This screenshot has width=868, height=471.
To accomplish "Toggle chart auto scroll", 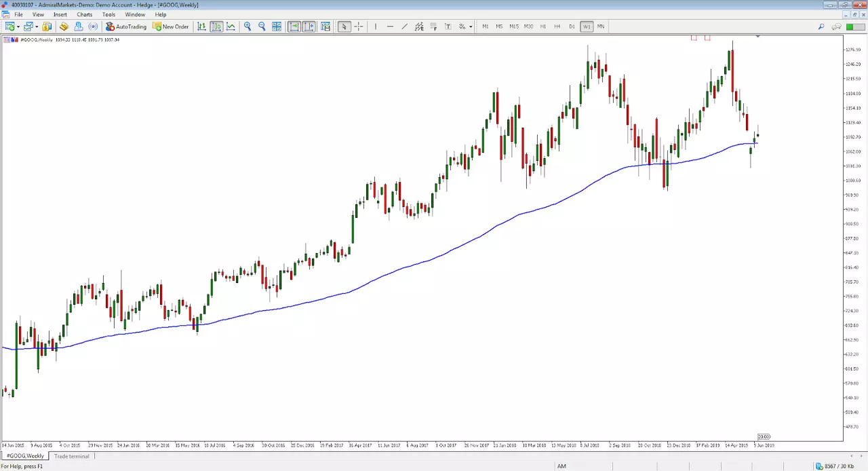I will [x=294, y=26].
